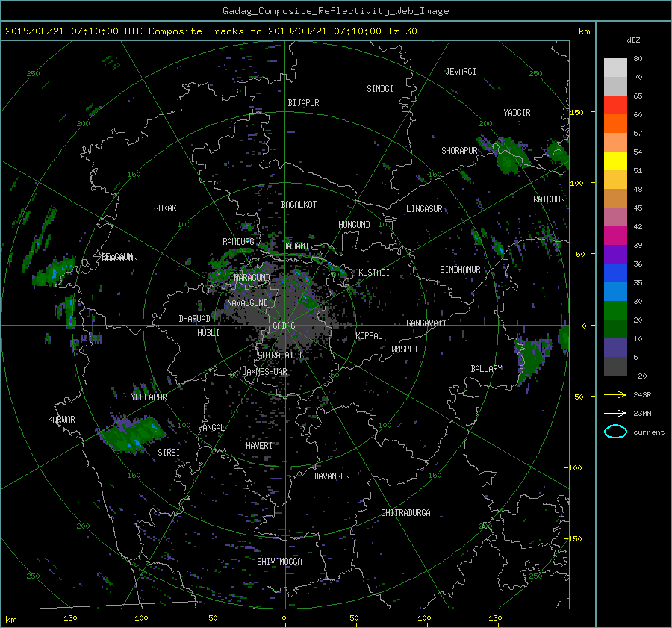Click the NAVALGUND city label
This screenshot has height=628, width=672.
click(247, 303)
